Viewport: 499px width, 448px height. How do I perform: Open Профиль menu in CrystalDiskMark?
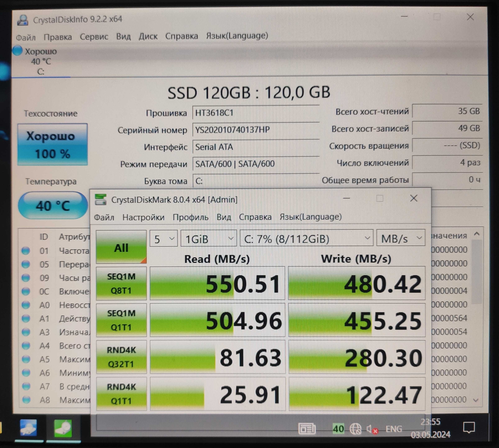point(190,217)
